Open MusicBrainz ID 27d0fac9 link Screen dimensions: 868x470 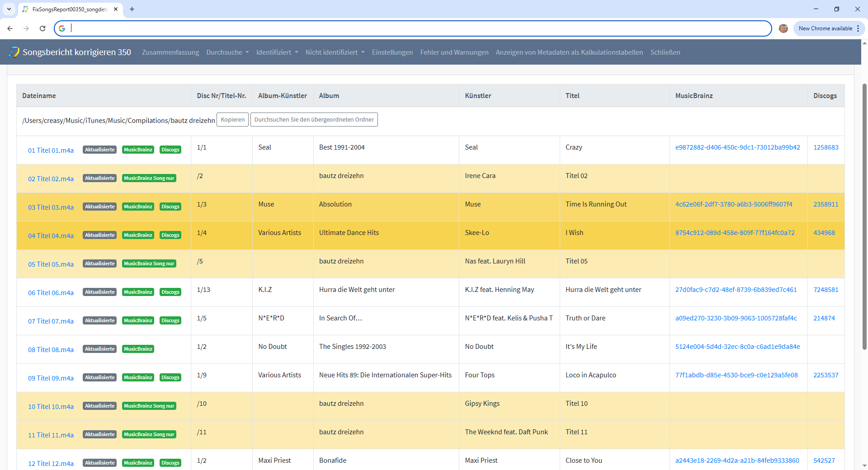(x=736, y=290)
